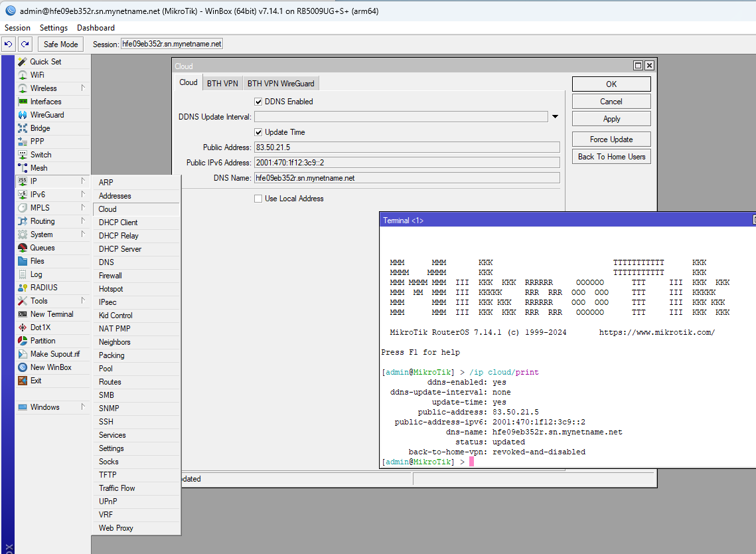Click Make Supout.rif in sidebar
756x554 pixels.
[x=54, y=354]
